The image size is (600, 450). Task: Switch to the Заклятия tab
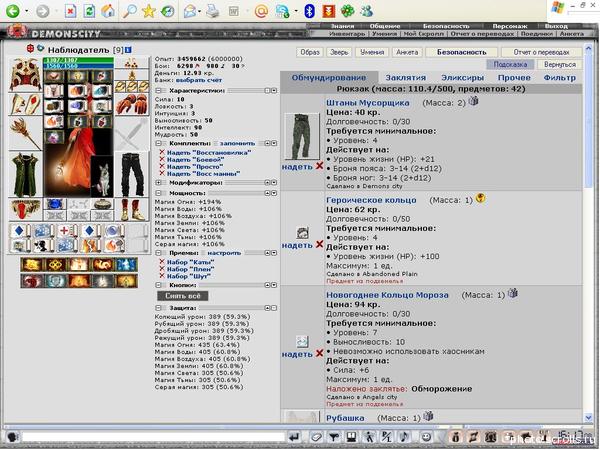[x=406, y=78]
